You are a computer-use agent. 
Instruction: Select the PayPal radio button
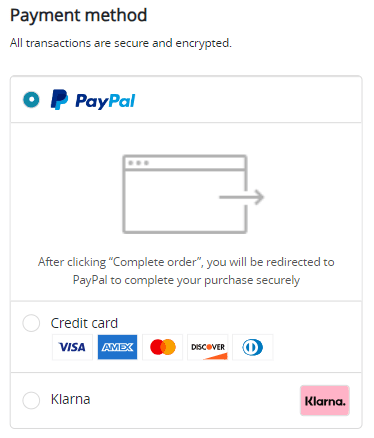[x=31, y=99]
